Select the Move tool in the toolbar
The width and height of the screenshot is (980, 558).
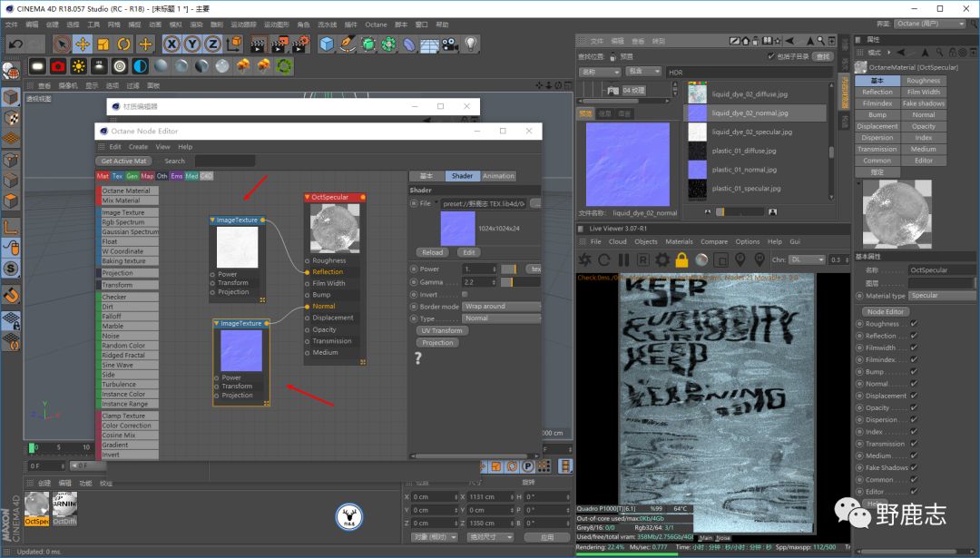pyautogui.click(x=83, y=44)
